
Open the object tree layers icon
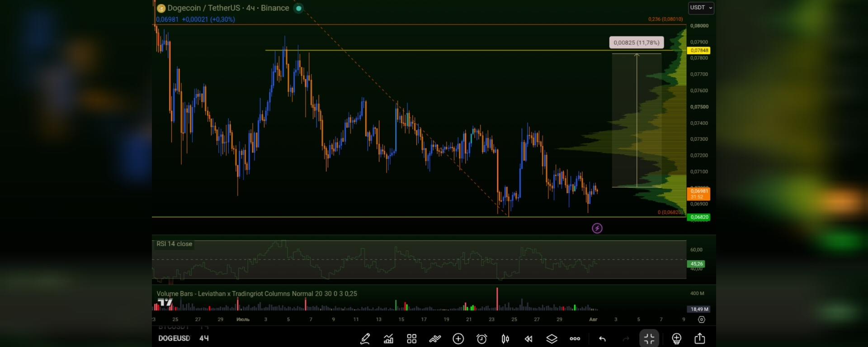(552, 338)
